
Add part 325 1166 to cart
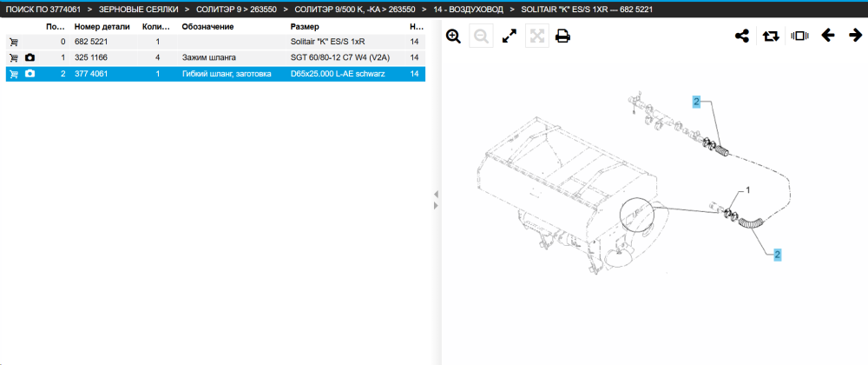pos(14,57)
